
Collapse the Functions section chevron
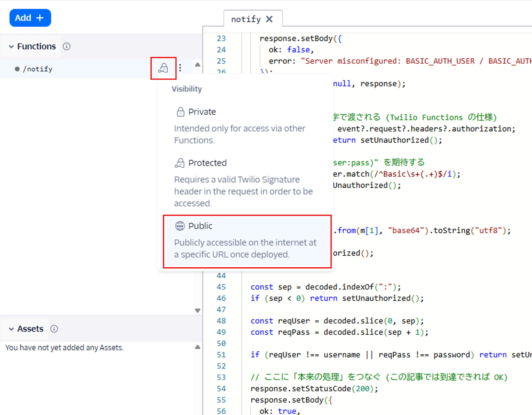coord(11,47)
